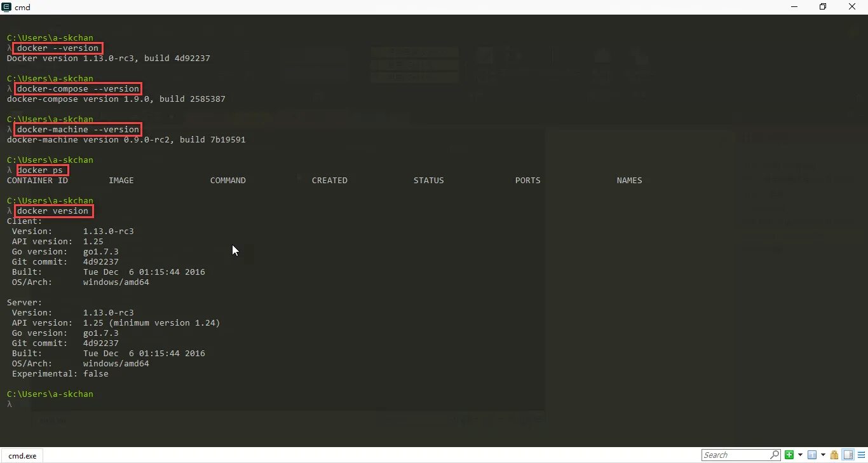
Task: Click the CREATED column header
Action: click(330, 181)
